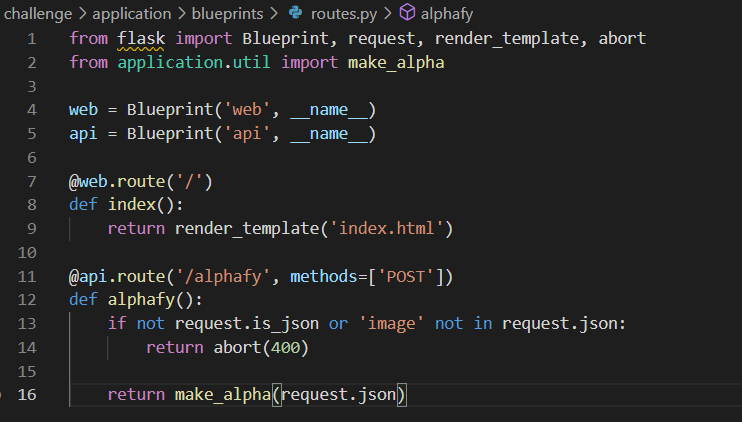Select the 'alphafy' breadcrumb symbol
This screenshot has height=422, width=742.
[x=447, y=14]
